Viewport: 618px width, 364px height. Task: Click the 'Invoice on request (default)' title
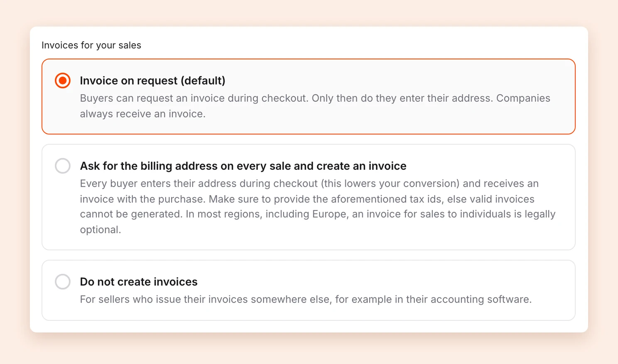(x=152, y=81)
